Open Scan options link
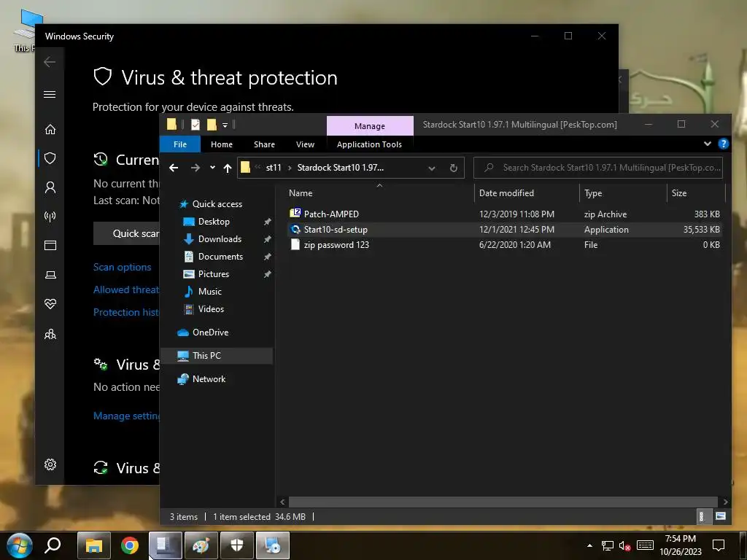 click(122, 267)
